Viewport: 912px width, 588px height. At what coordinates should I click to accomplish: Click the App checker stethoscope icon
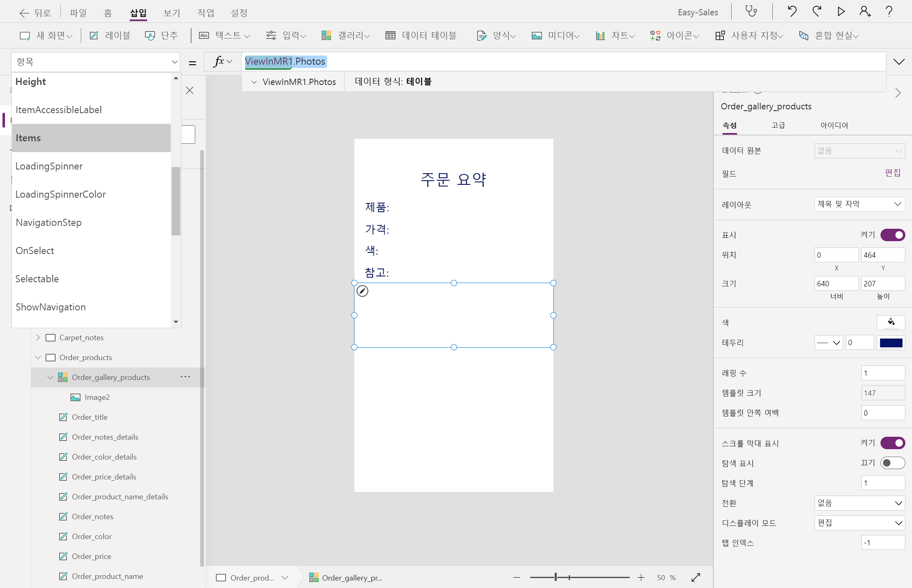(x=751, y=11)
